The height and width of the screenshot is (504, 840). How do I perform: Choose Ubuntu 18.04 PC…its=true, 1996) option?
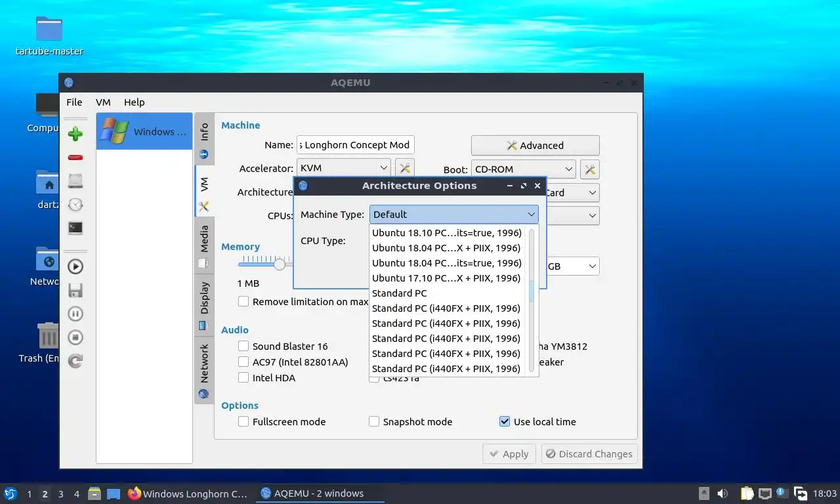tap(447, 263)
